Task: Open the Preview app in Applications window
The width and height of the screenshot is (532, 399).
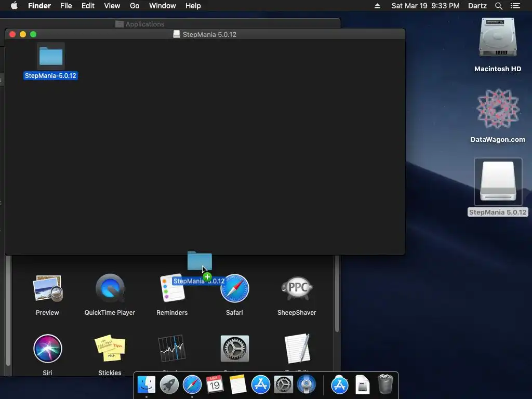Action: [47, 289]
